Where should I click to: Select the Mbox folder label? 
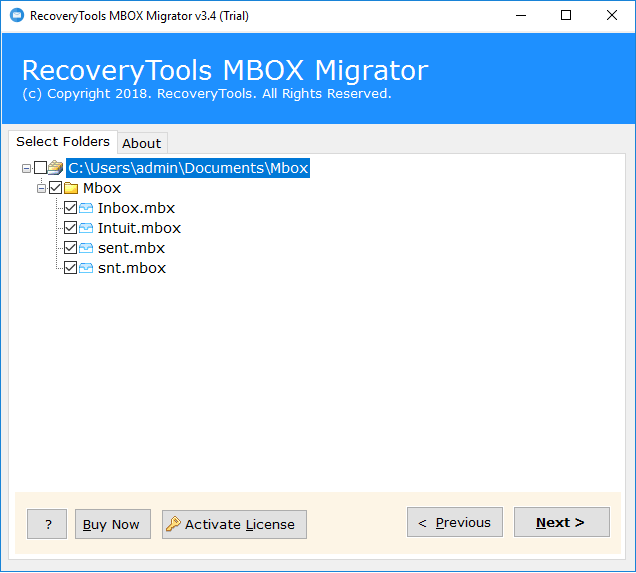point(102,188)
